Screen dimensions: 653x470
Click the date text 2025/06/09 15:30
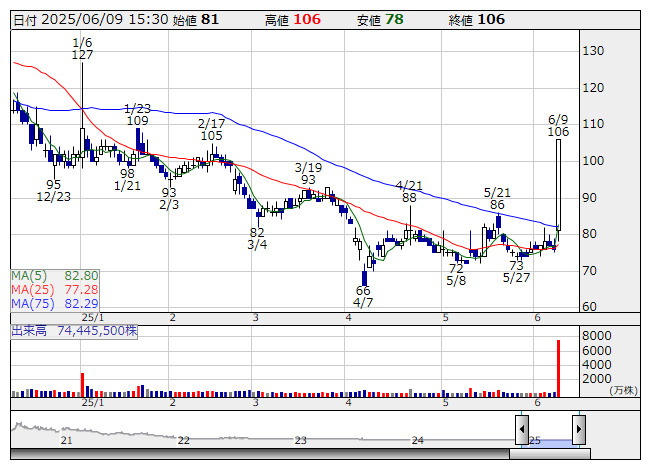point(105,20)
